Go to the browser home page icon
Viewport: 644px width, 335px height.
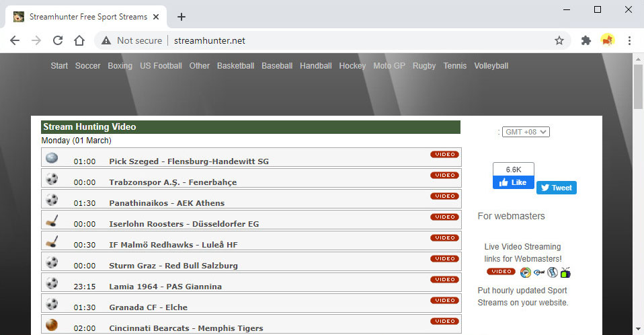[79, 40]
